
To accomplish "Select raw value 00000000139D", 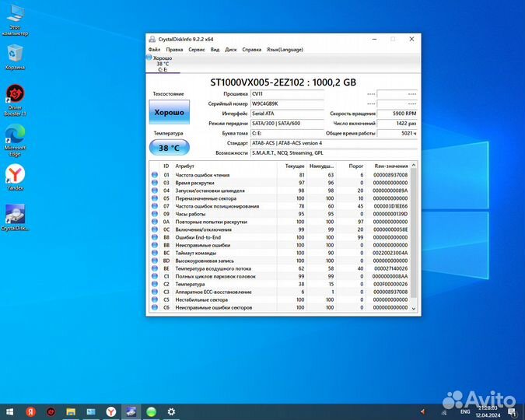I will [390, 214].
